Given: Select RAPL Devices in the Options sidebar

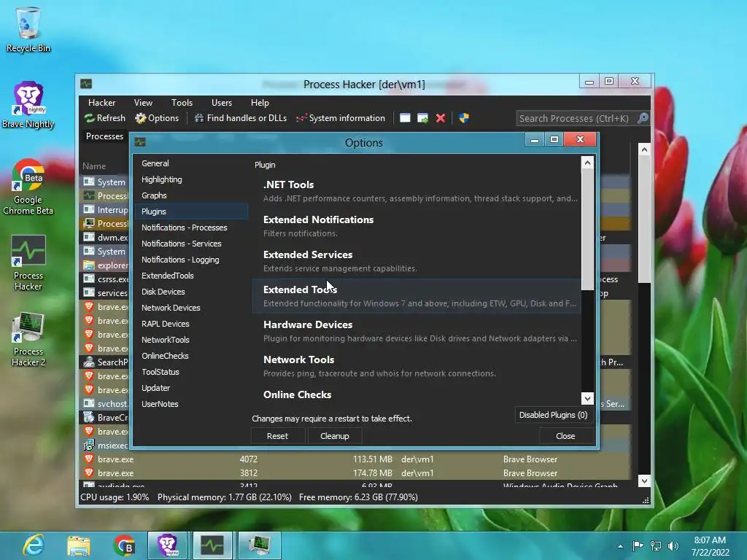Looking at the screenshot, I should tap(192, 324).
